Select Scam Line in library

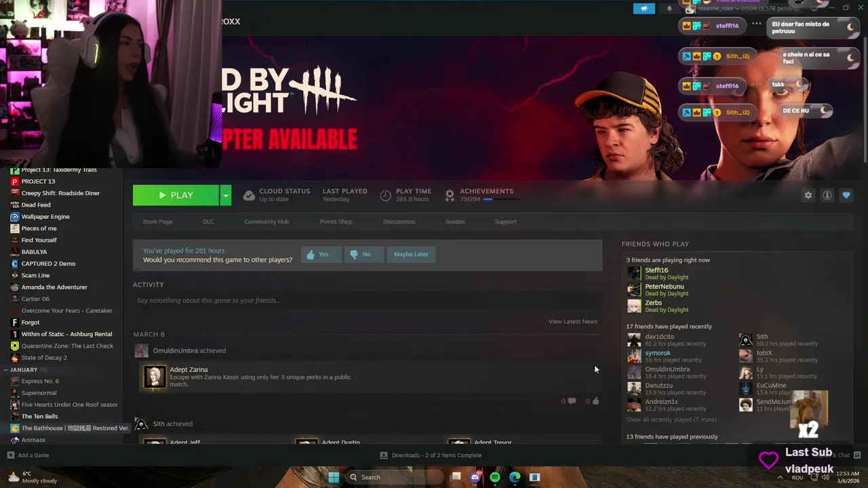[35, 275]
